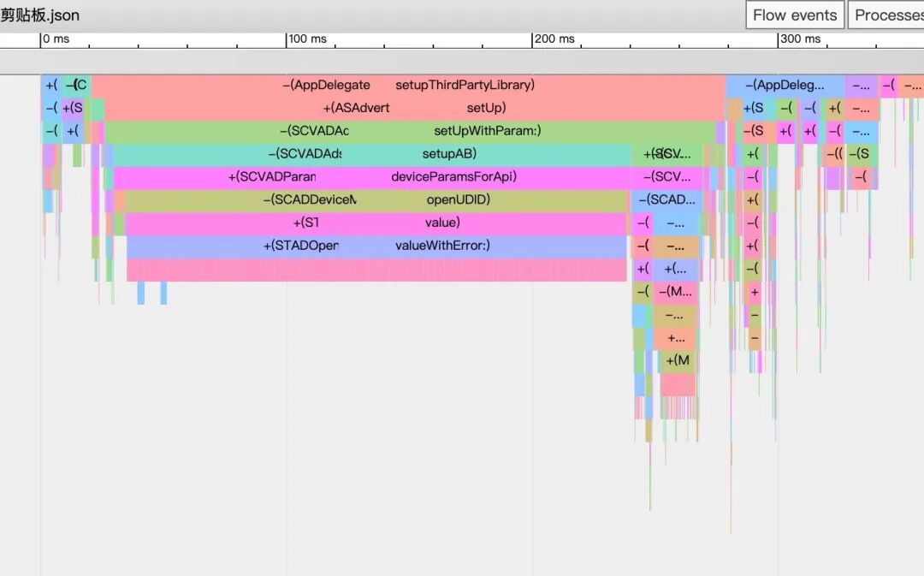Select the blue "-(SCAD..." slice
The width and height of the screenshot is (924, 576).
(666, 200)
